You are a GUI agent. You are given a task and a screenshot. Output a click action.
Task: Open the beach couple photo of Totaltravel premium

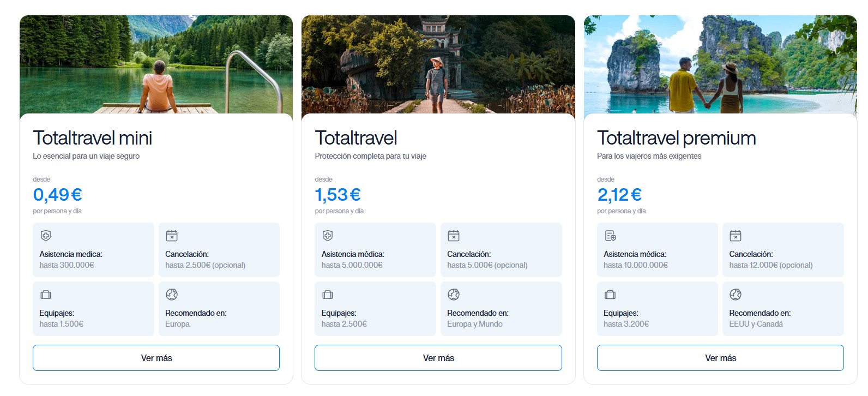(x=720, y=64)
